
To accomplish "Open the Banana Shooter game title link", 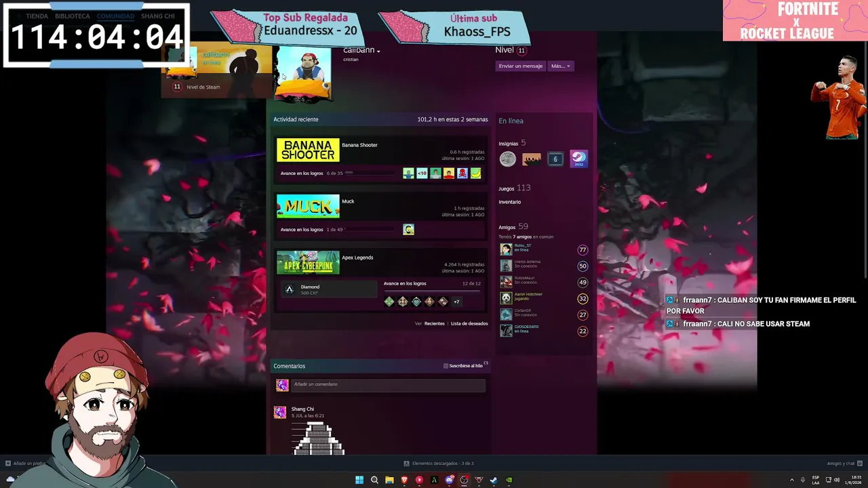I will (359, 145).
